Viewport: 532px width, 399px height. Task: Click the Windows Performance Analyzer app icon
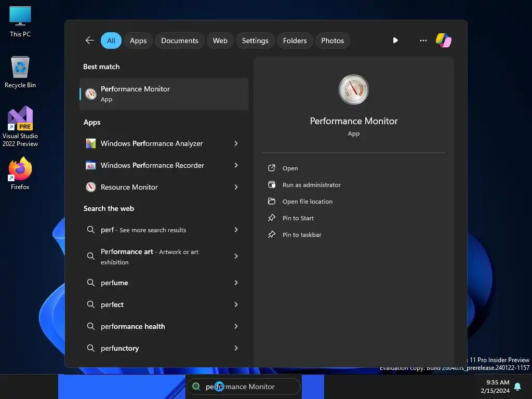[x=90, y=143]
